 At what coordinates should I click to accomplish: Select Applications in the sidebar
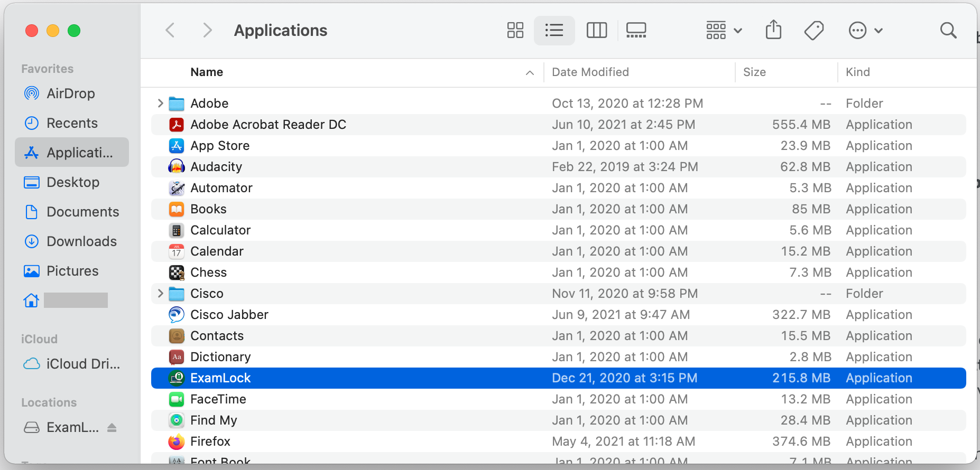tap(72, 153)
